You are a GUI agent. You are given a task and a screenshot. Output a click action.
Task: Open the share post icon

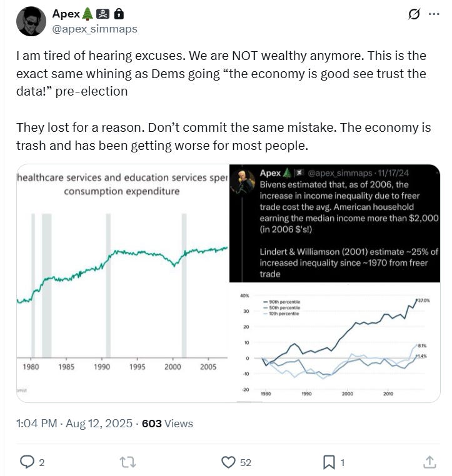[429, 462]
